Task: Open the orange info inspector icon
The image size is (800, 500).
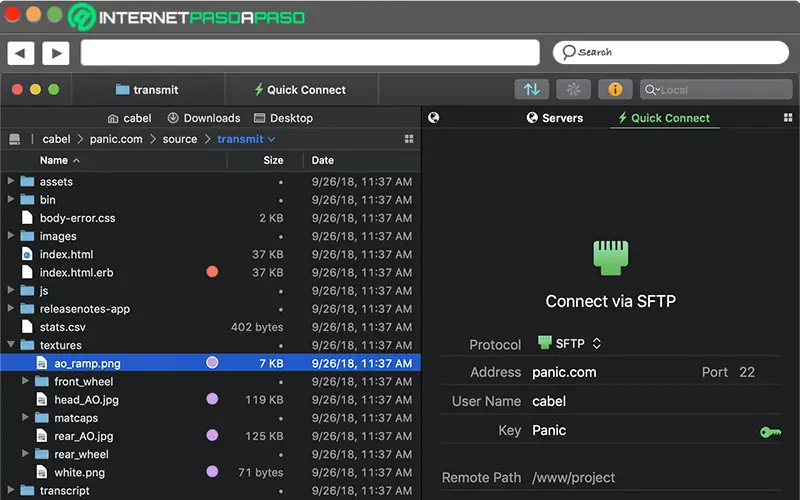Action: 615,89
